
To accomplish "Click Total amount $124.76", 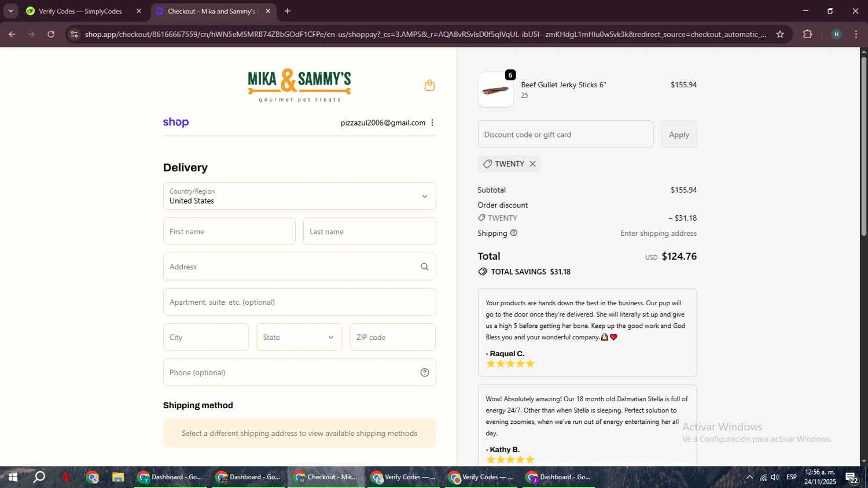I will click(679, 256).
